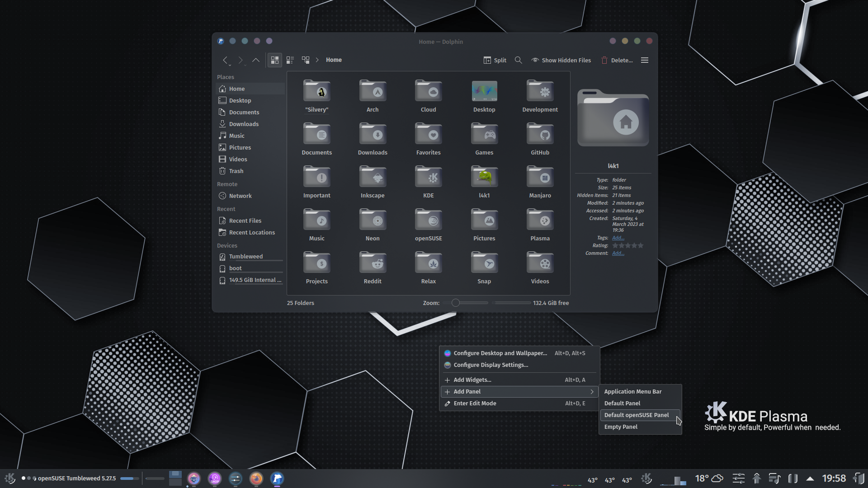The image size is (868, 488).
Task: Open the weather widget showing 18°
Action: [x=709, y=478]
